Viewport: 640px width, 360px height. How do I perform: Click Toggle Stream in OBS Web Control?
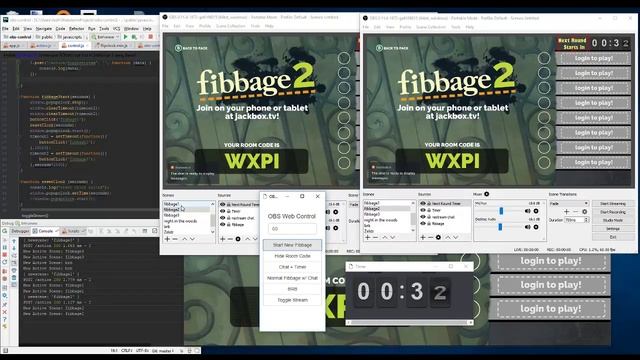292,300
